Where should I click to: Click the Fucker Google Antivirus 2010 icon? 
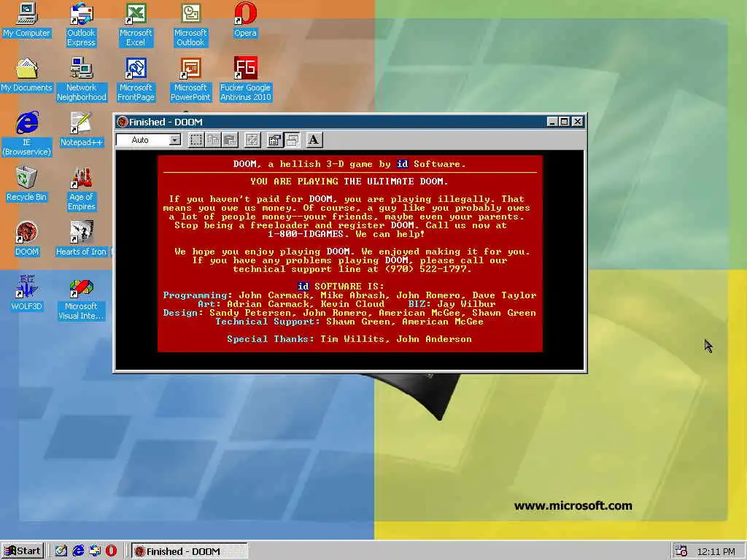click(245, 79)
